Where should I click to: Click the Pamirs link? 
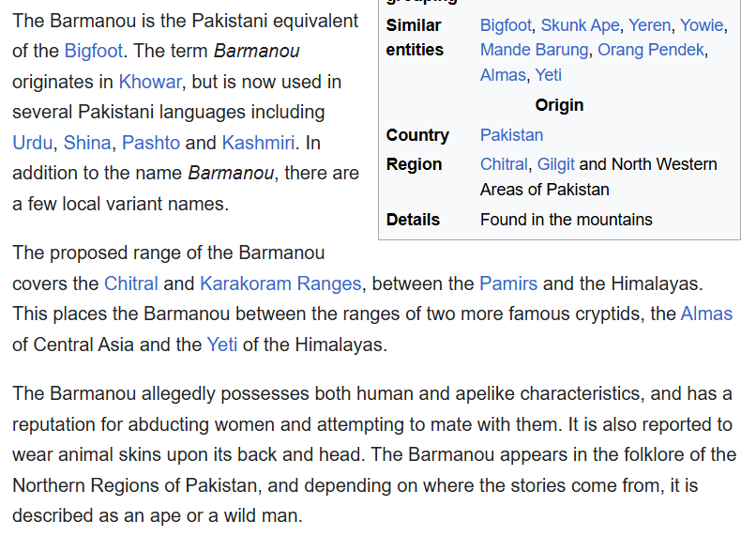click(508, 284)
